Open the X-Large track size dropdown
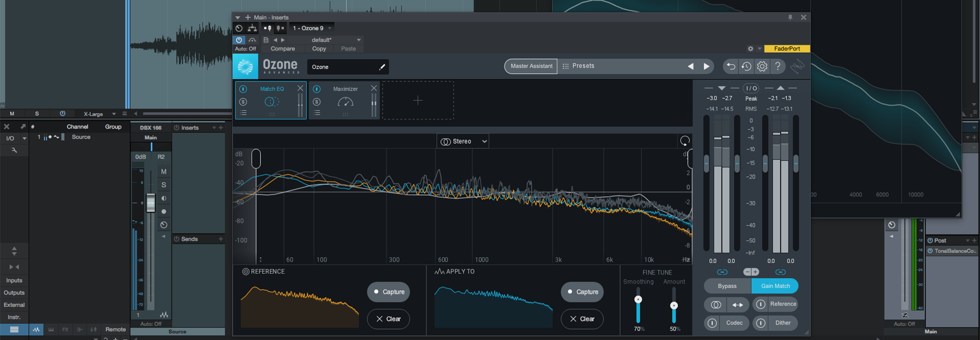Screen dimensions: 980x340 99,114
